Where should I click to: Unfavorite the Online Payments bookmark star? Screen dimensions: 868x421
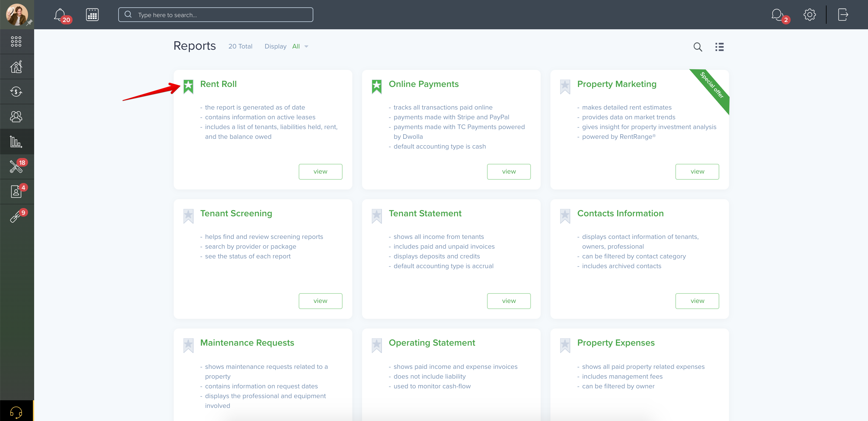click(x=377, y=87)
